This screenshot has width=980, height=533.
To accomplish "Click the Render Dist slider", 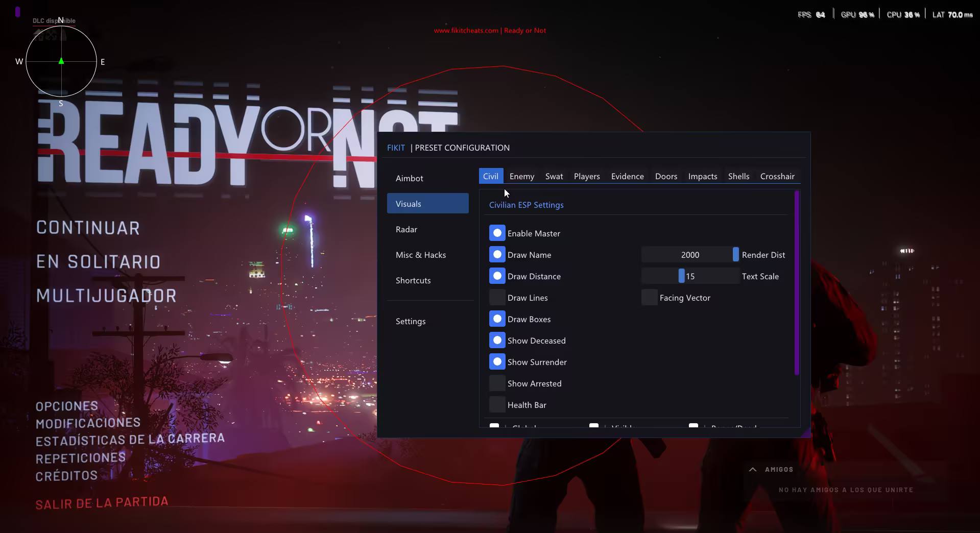I will point(689,255).
